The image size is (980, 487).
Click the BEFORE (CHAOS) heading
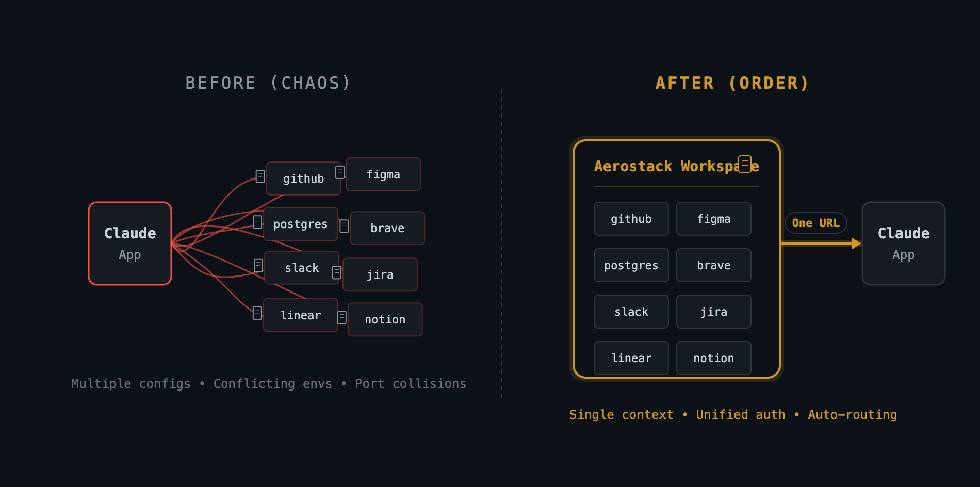point(268,83)
